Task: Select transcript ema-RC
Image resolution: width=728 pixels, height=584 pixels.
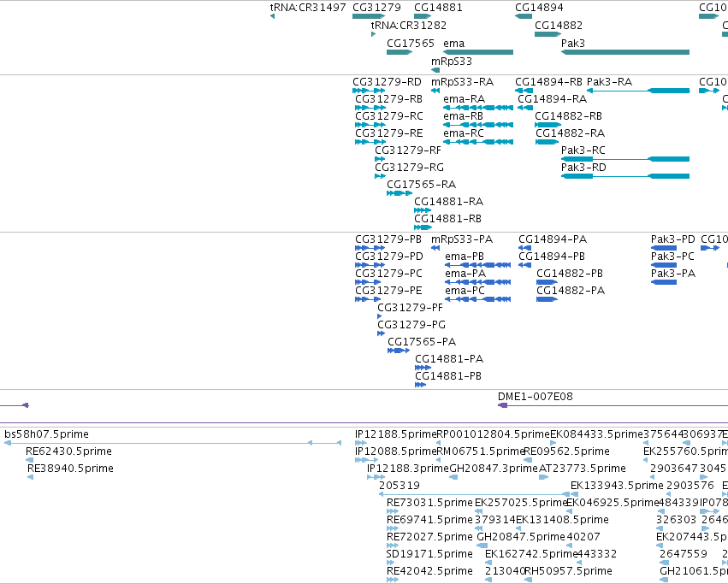Action: (464, 133)
